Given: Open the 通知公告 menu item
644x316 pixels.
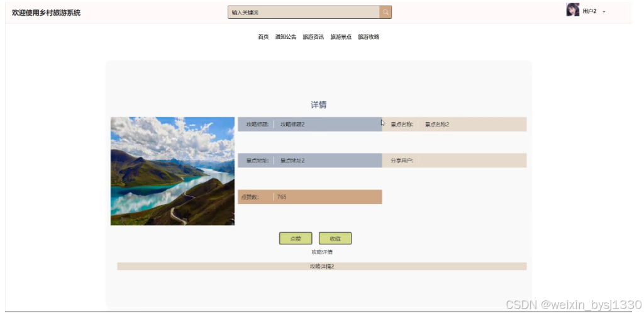Looking at the screenshot, I should tap(286, 37).
